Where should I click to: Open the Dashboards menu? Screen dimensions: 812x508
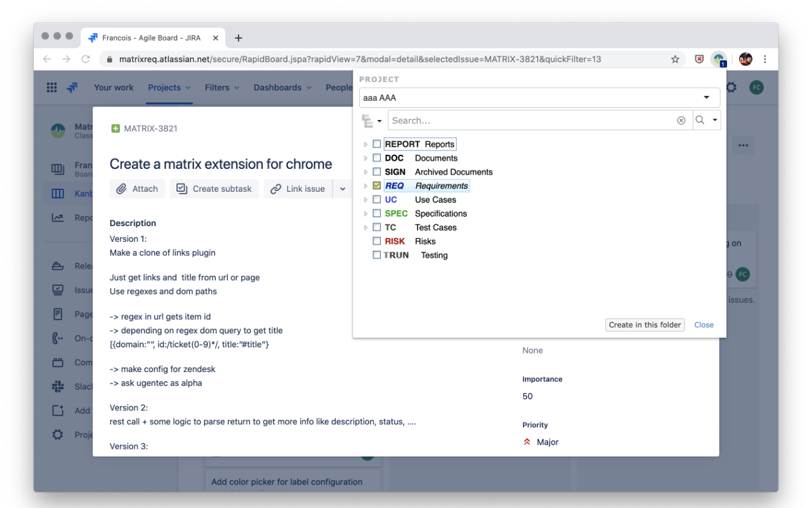click(282, 88)
